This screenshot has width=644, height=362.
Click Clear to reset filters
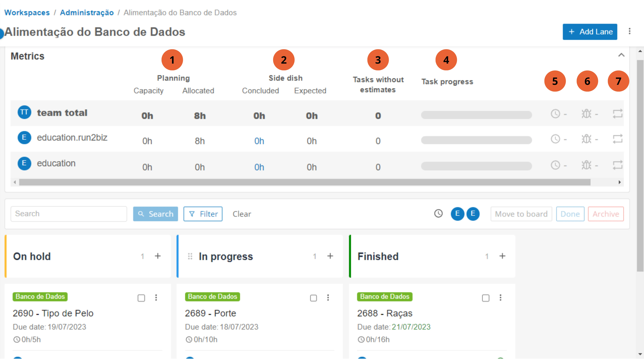pyautogui.click(x=242, y=214)
